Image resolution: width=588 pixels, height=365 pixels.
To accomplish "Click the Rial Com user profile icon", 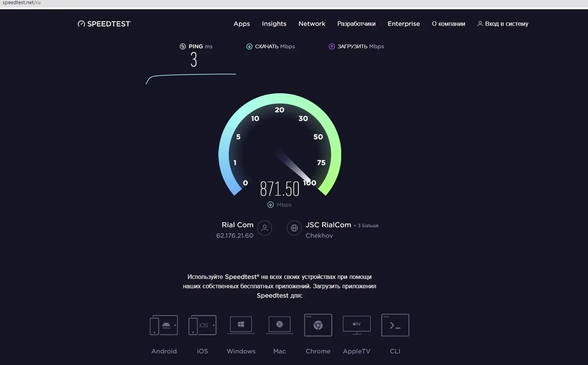I will [264, 228].
